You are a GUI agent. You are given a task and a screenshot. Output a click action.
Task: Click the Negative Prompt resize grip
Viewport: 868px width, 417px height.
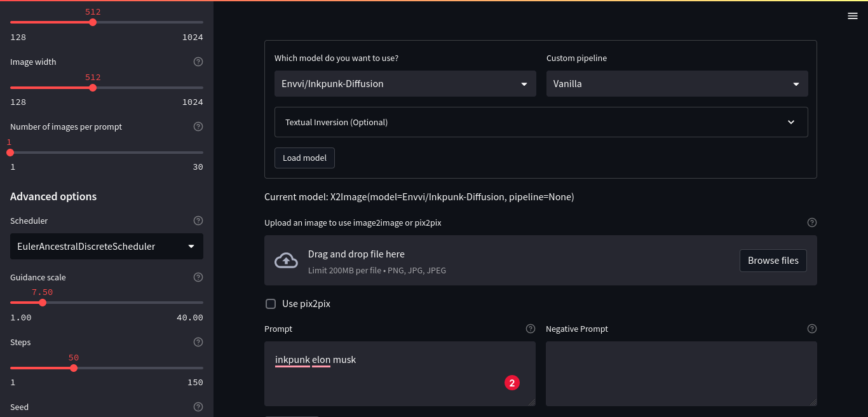[x=813, y=402]
